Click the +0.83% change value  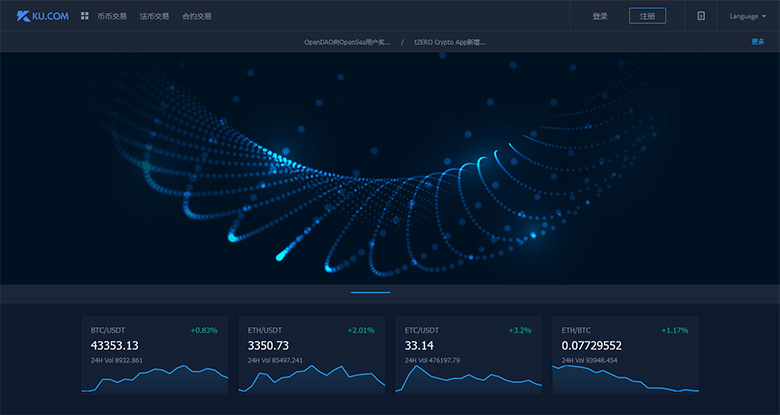(204, 330)
